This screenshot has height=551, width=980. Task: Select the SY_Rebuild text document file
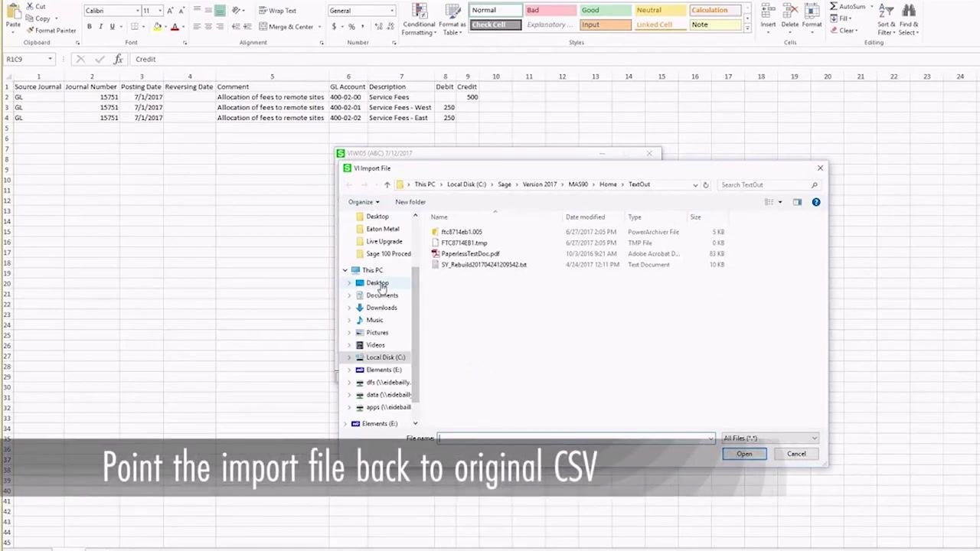(484, 265)
